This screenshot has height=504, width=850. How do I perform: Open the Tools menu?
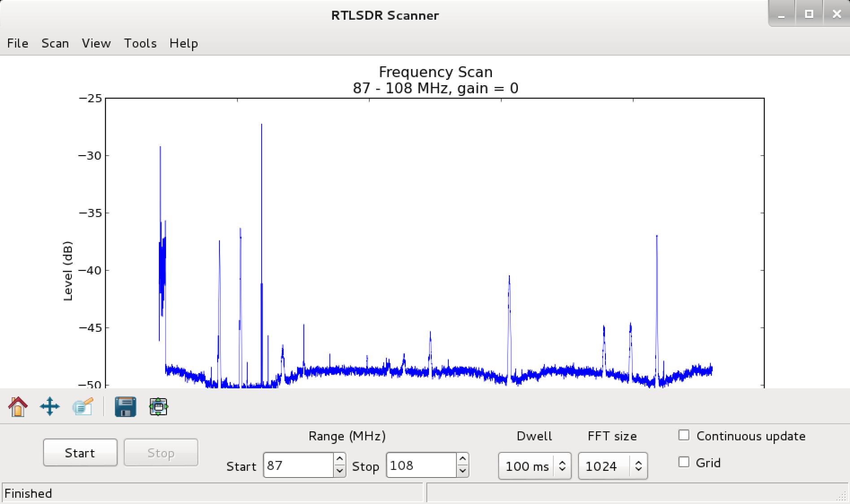click(140, 43)
